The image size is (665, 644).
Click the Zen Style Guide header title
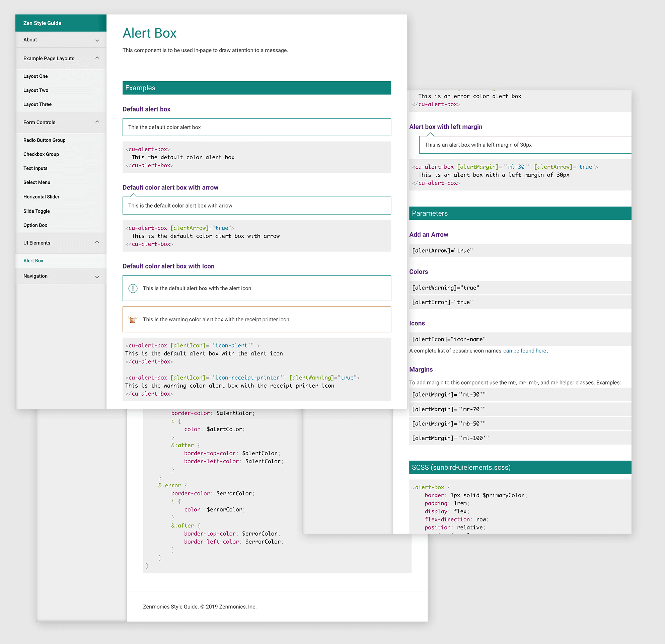(x=42, y=23)
